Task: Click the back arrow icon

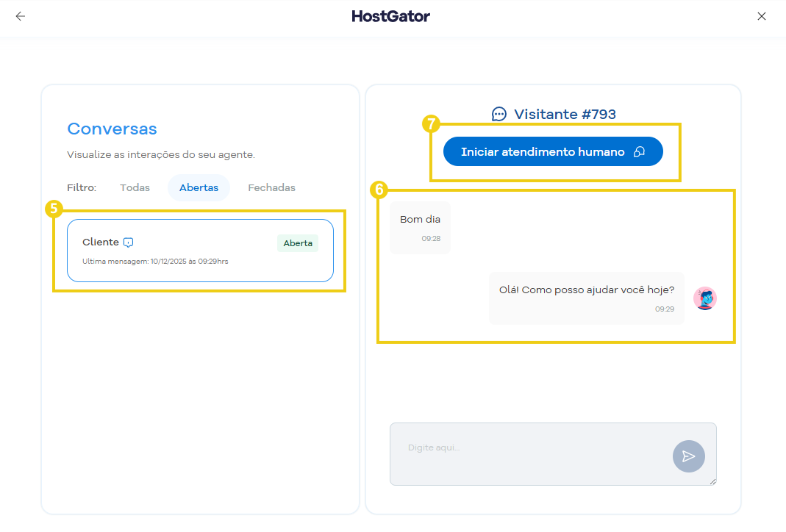Action: (x=20, y=16)
